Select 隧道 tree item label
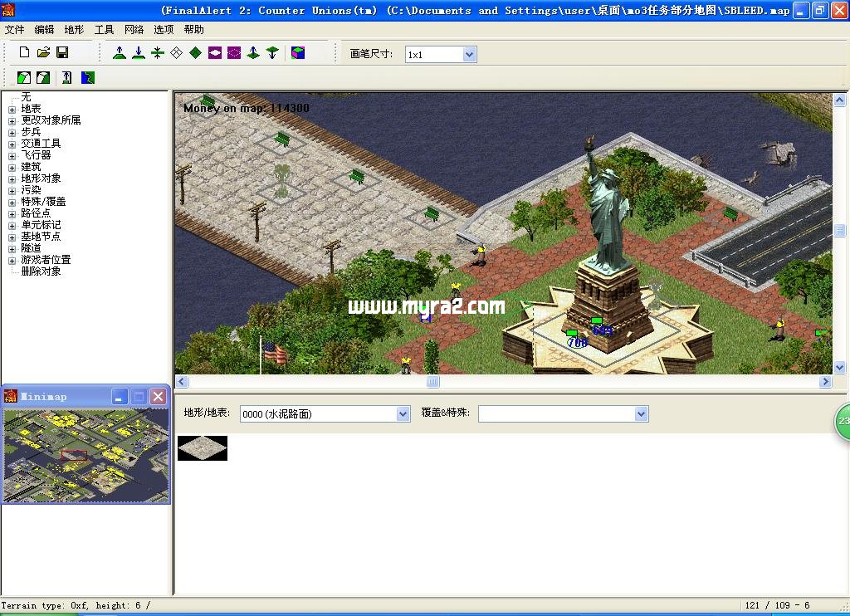The width and height of the screenshot is (850, 616). pos(31,247)
